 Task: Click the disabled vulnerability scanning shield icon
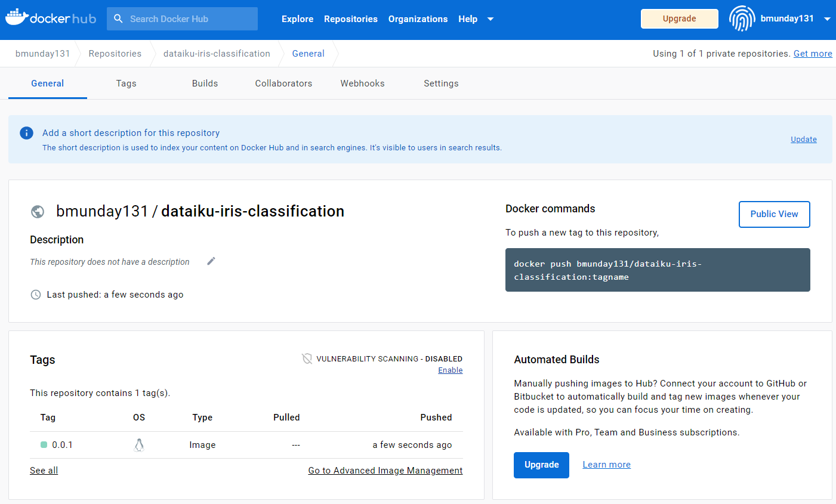(307, 358)
